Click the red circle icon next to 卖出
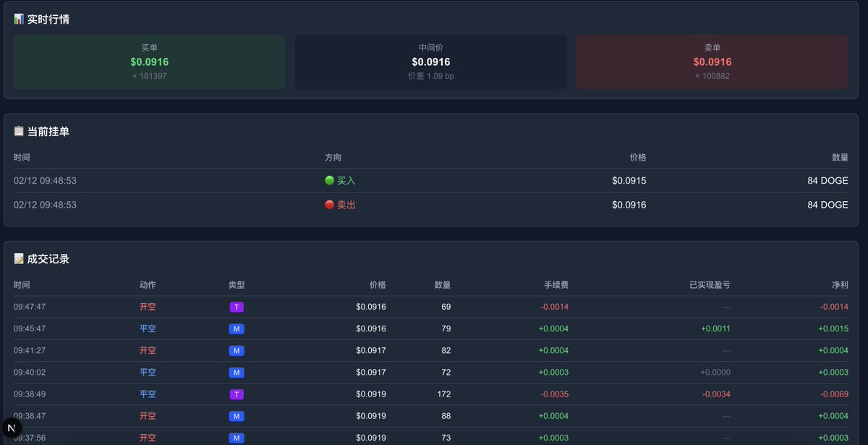 [330, 205]
